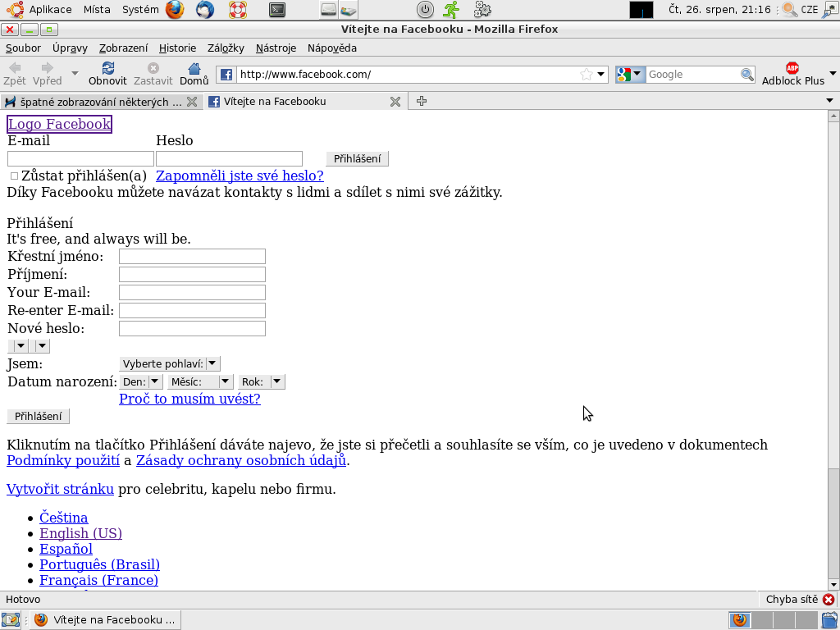The width and height of the screenshot is (840, 630).
Task: Open the Logo Facebook link
Action: (x=59, y=125)
